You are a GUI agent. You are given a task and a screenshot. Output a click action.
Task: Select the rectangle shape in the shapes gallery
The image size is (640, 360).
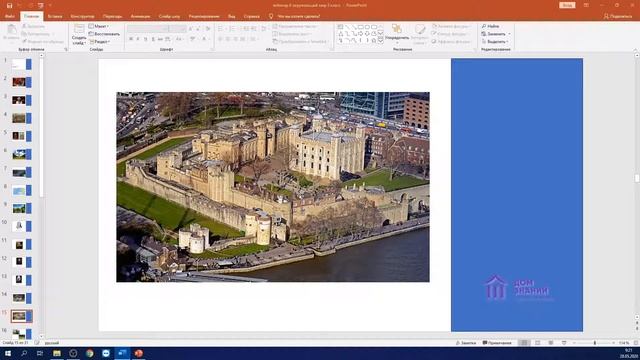tap(360, 27)
